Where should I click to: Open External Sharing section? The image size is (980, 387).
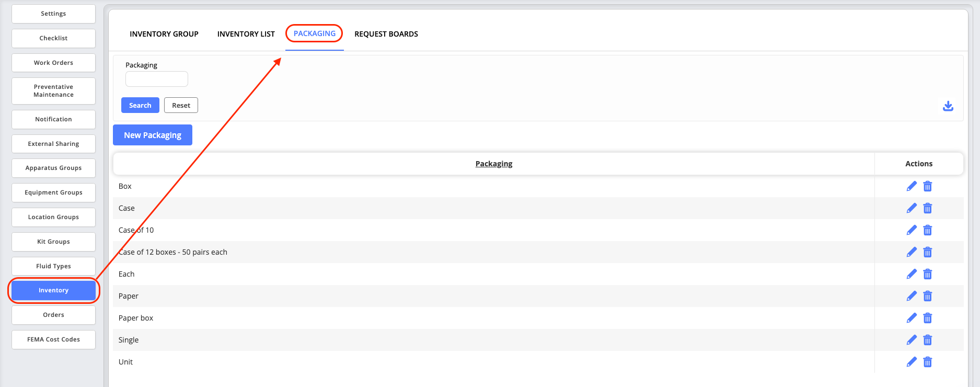pos(53,144)
